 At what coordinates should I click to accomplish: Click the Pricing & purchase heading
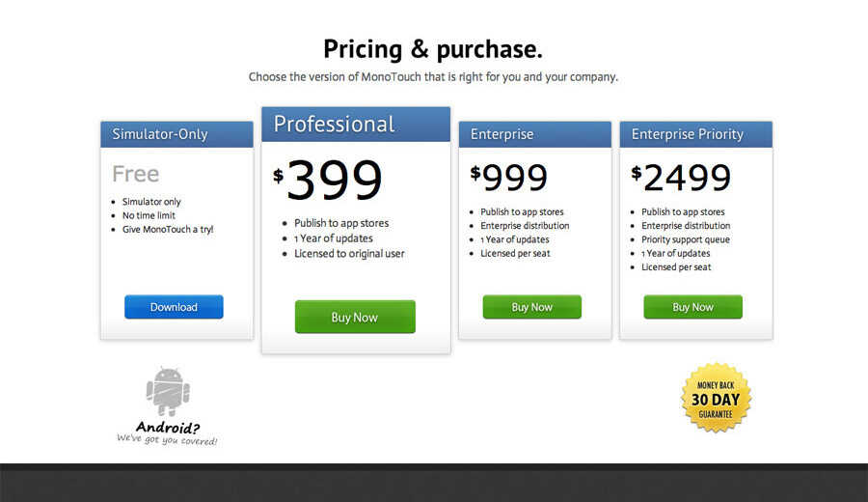(x=433, y=49)
